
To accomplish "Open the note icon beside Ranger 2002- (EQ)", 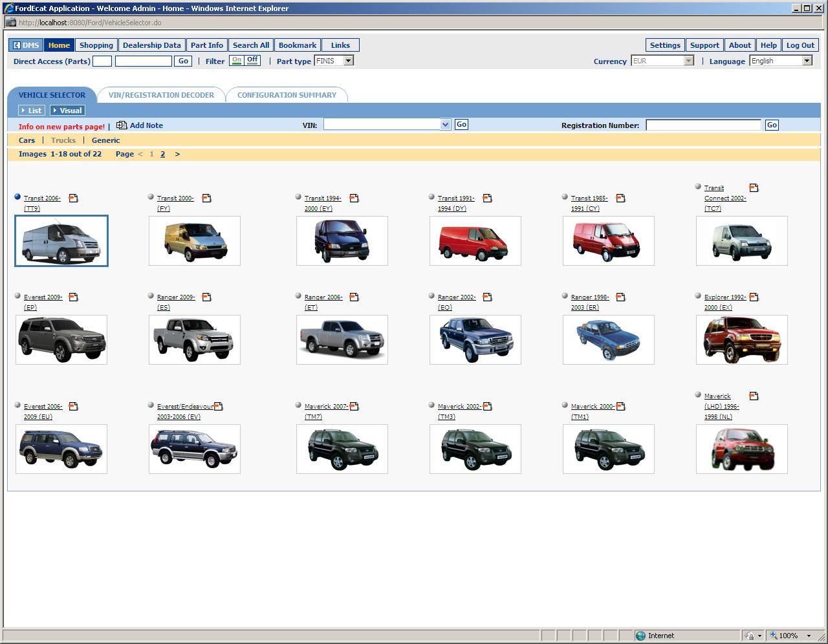I will 487,297.
